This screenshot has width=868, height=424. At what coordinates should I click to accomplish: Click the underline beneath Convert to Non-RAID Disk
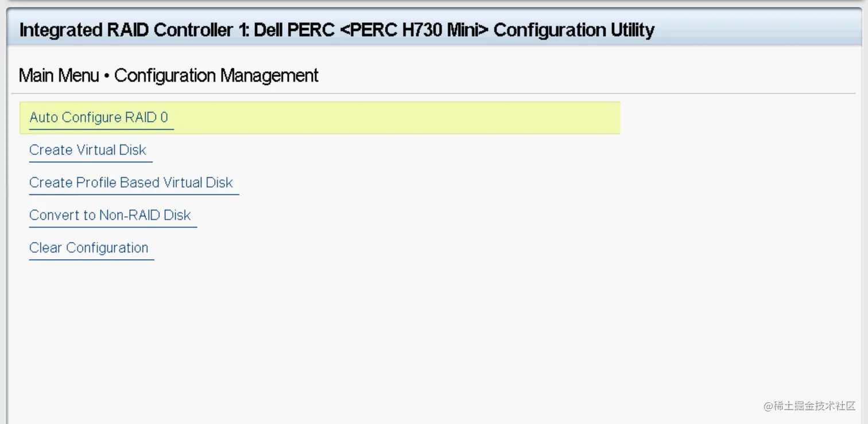pyautogui.click(x=113, y=227)
